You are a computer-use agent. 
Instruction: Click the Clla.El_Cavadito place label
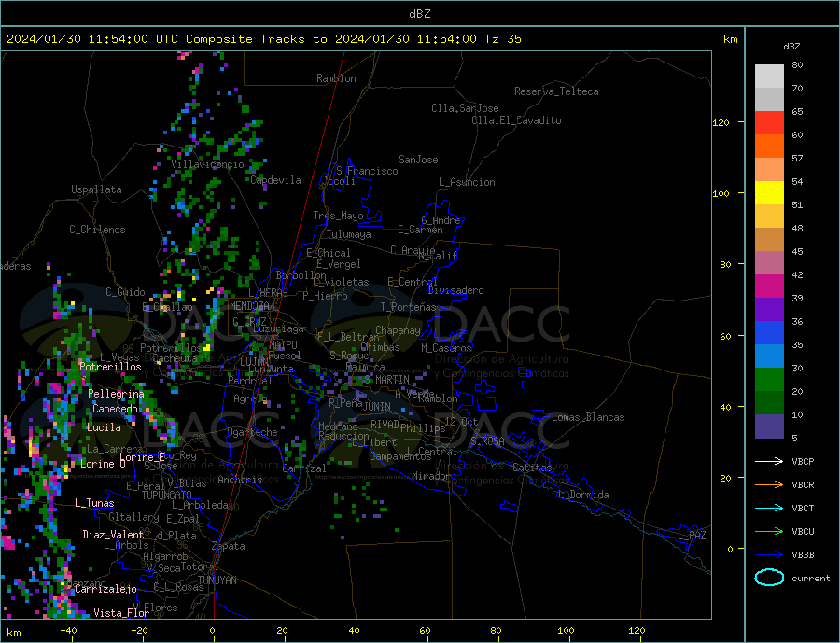(x=516, y=120)
